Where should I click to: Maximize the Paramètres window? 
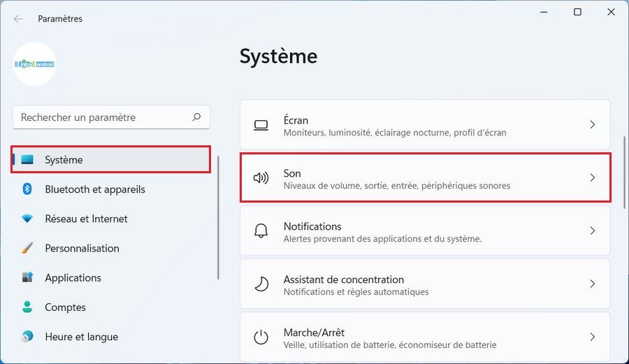coord(578,12)
